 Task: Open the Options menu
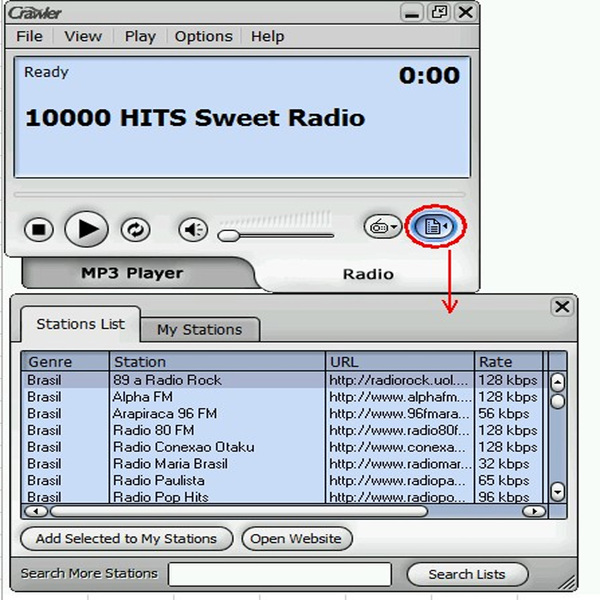pos(204,36)
